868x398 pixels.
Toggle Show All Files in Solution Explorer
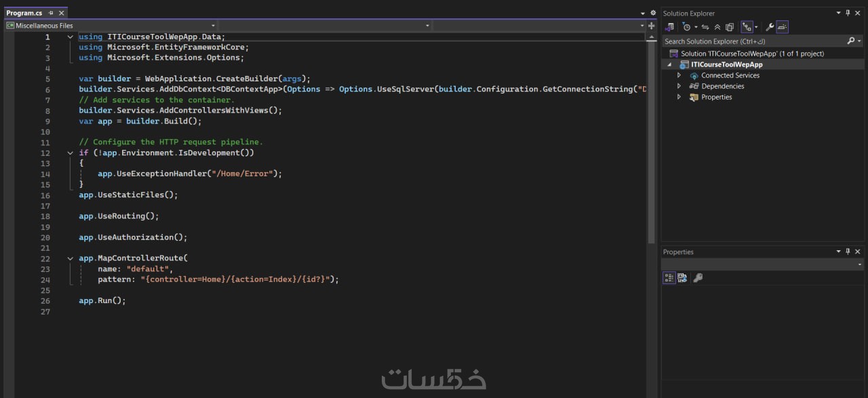click(730, 27)
